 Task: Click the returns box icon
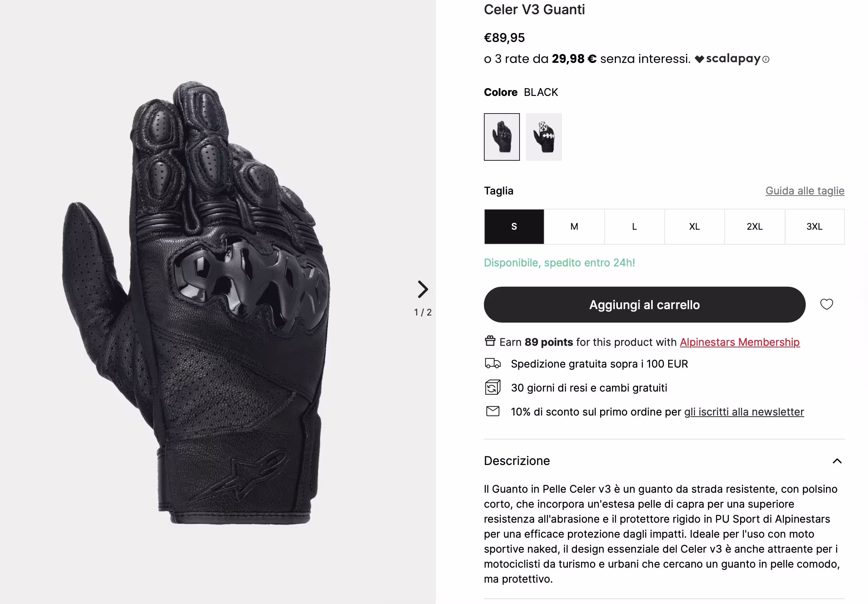[x=493, y=387]
